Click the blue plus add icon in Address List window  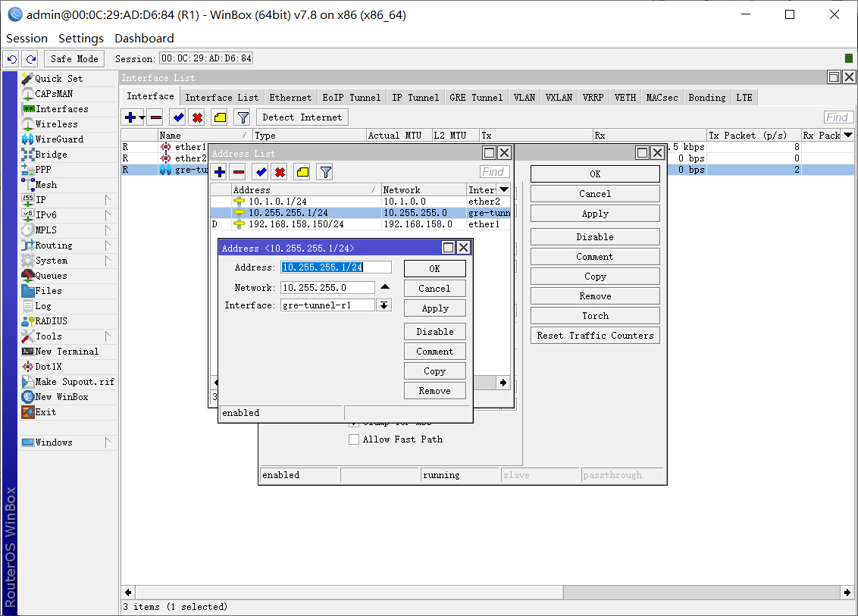220,172
